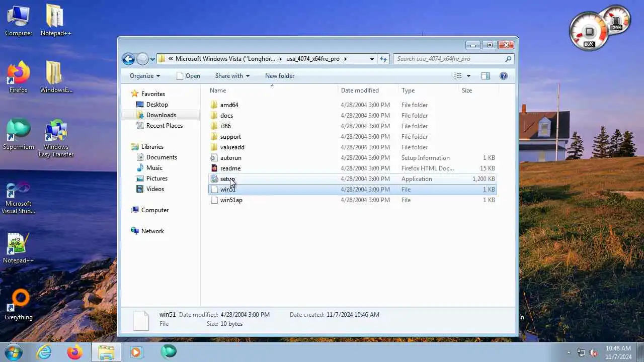This screenshot has height=362, width=644.
Task: Select the Supermium desktop shortcut
Action: click(19, 135)
